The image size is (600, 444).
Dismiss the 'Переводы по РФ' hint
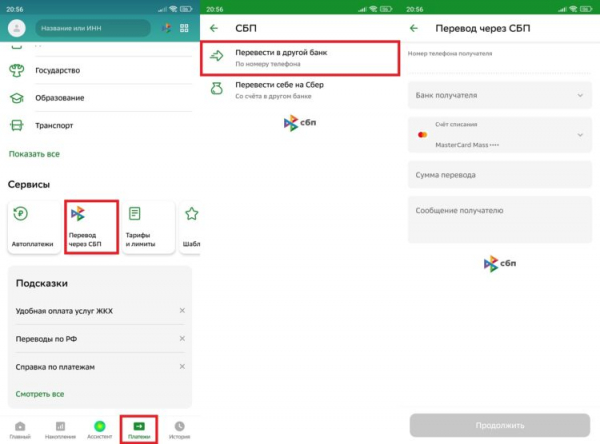coord(182,338)
